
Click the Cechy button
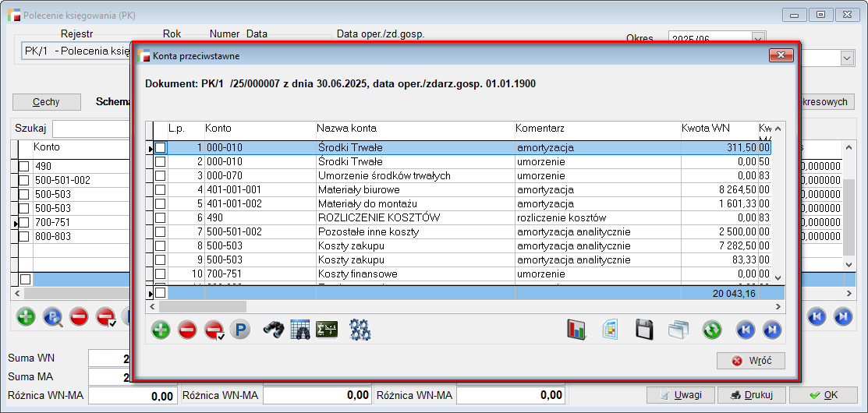pos(46,102)
